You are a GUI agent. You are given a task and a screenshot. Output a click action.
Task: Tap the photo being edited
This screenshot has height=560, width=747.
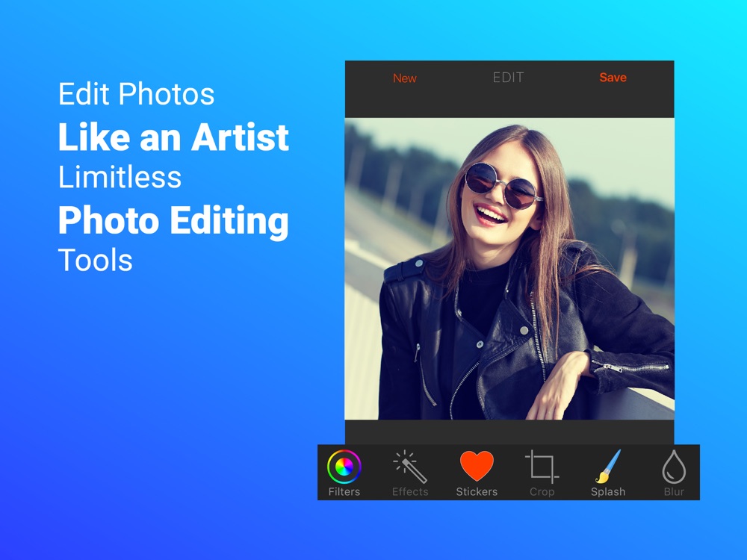509,269
